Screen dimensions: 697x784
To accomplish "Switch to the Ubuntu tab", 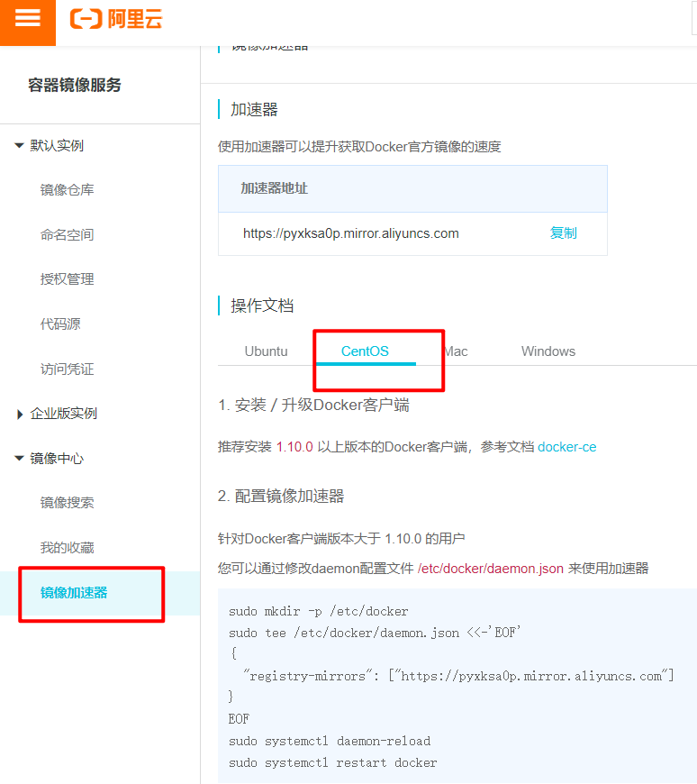I will click(x=266, y=351).
